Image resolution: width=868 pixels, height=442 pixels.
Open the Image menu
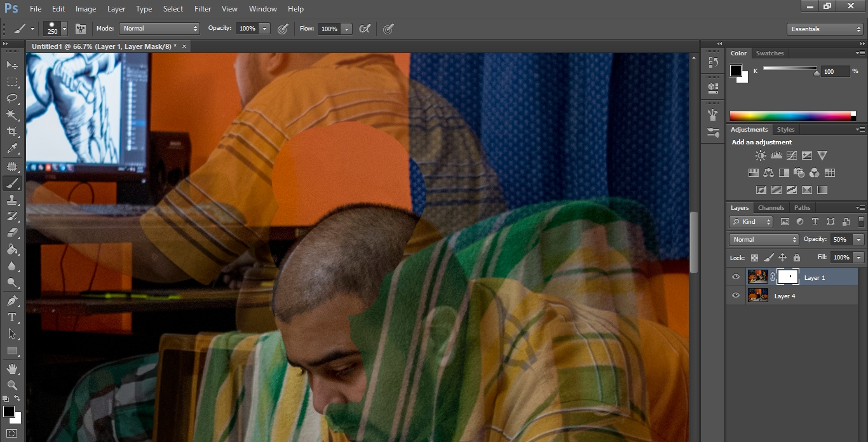point(86,9)
